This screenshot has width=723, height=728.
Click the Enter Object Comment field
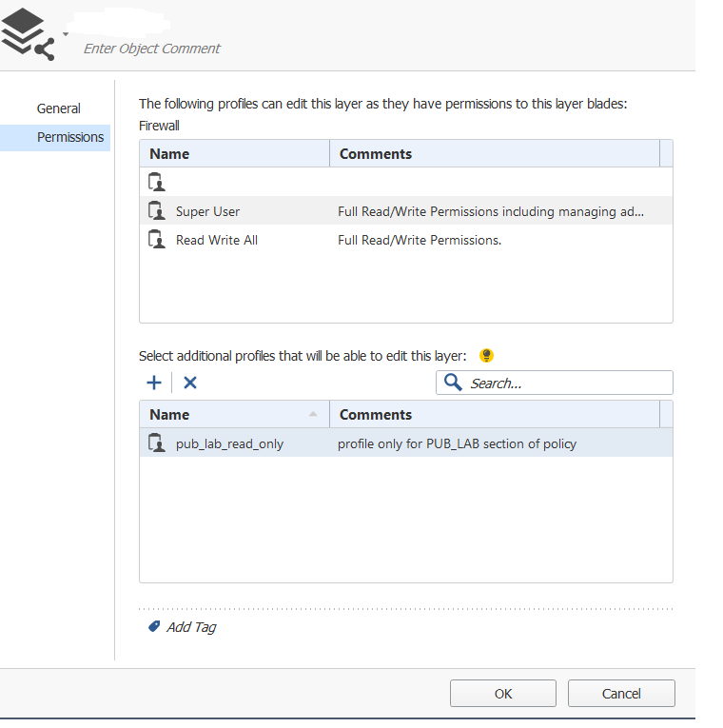tap(152, 49)
